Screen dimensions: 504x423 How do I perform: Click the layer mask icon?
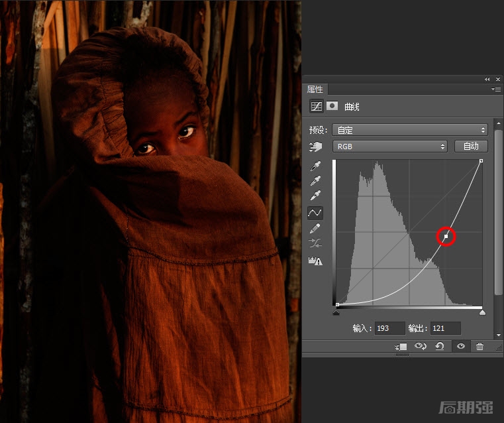pos(332,105)
